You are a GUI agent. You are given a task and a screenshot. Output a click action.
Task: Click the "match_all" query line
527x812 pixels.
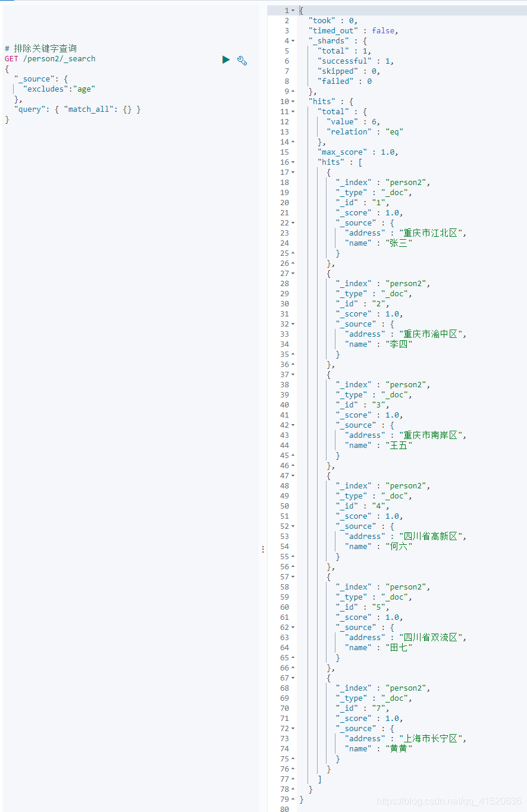77,109
